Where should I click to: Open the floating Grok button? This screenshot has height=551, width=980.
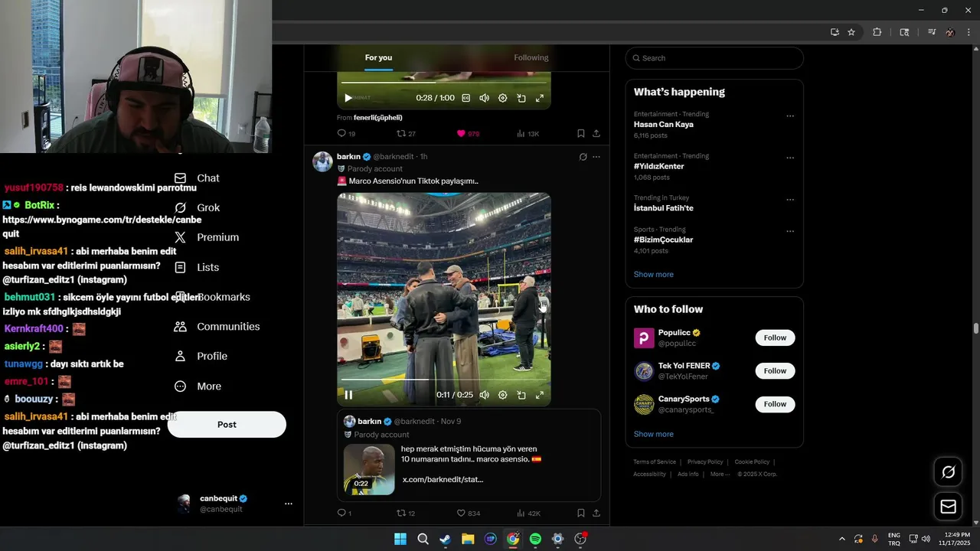point(948,472)
